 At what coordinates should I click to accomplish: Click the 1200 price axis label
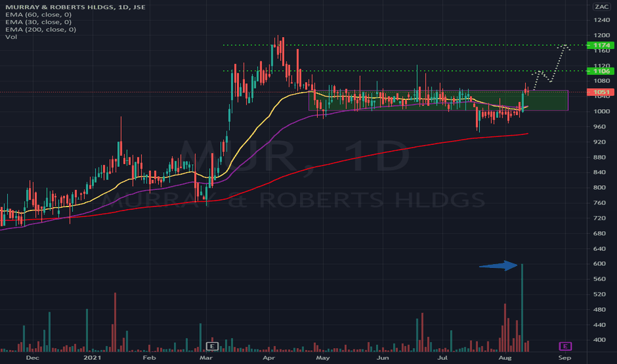pyautogui.click(x=602, y=35)
